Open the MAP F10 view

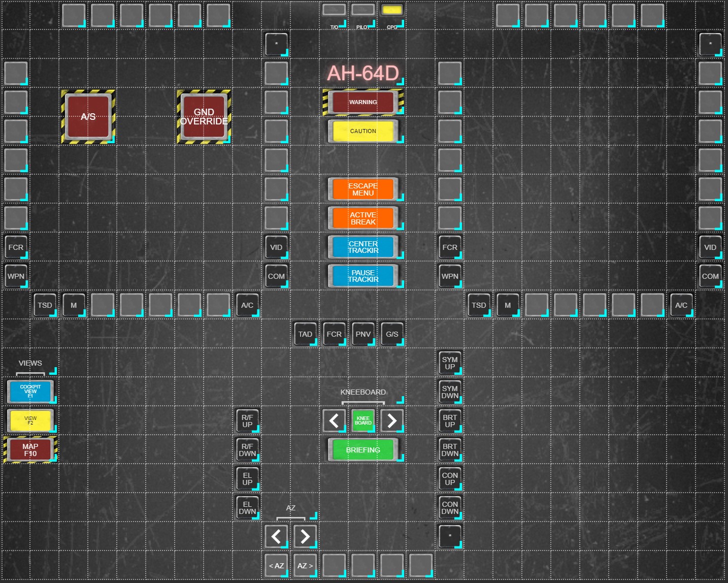pyautogui.click(x=30, y=449)
